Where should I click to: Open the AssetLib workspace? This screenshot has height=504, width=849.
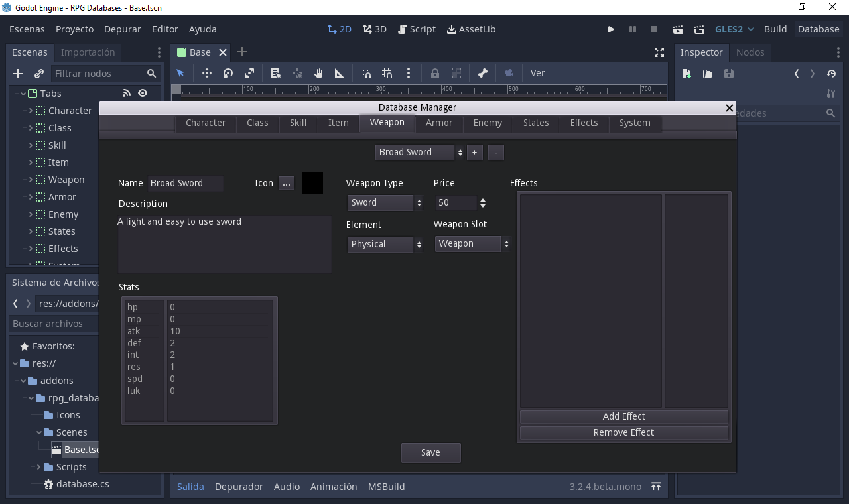471,29
